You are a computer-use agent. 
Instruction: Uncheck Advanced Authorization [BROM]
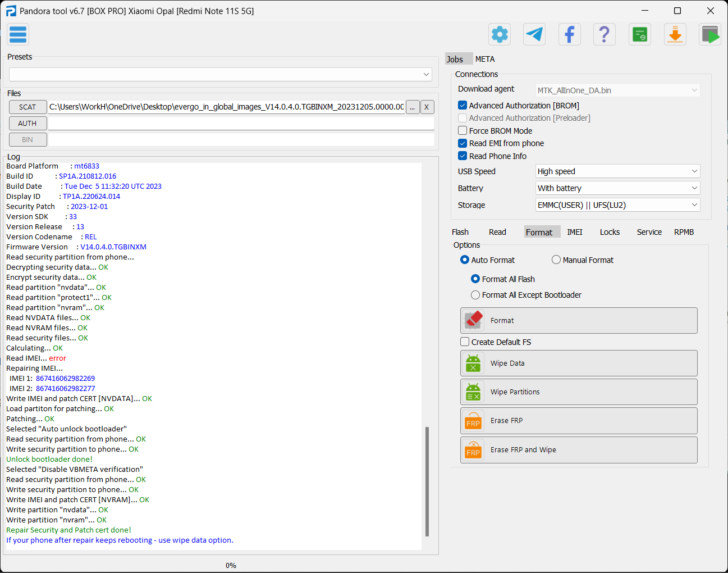463,105
